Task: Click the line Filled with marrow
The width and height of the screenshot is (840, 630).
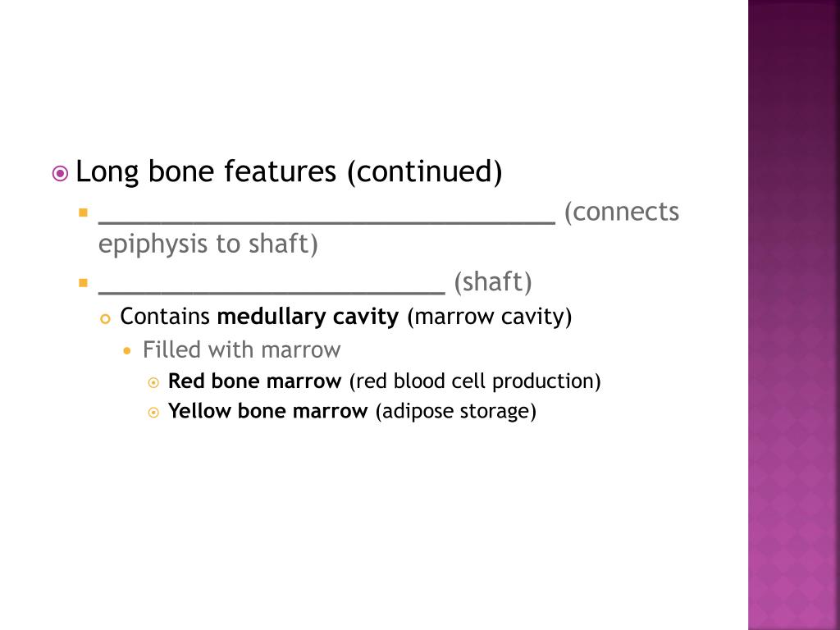Action: tap(242, 349)
